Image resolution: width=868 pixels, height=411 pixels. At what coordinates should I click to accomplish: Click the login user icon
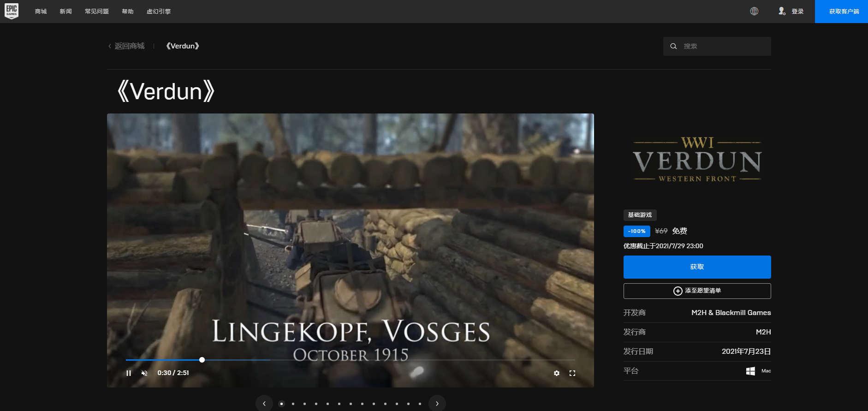[782, 11]
